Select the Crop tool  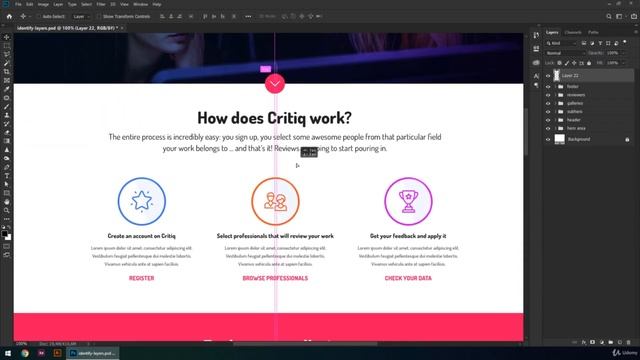click(7, 71)
